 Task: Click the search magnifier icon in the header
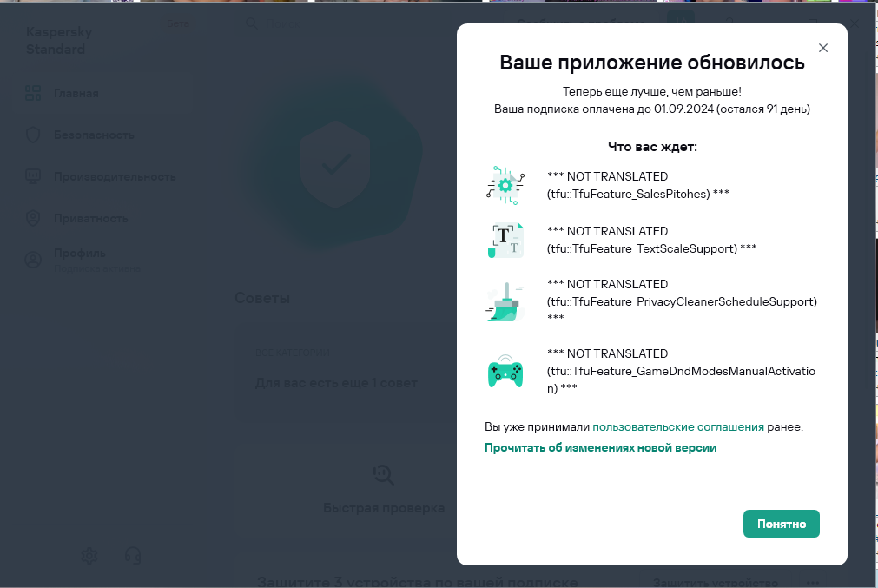click(x=252, y=23)
